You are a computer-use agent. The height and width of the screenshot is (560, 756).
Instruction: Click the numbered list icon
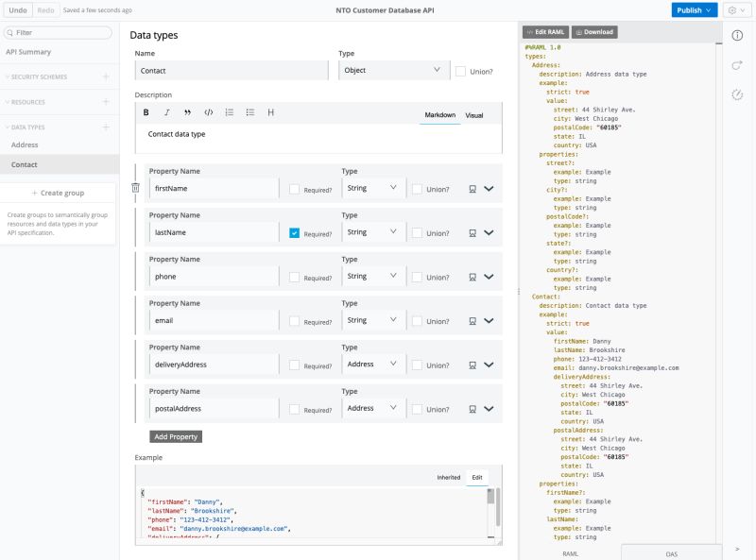pyautogui.click(x=229, y=112)
